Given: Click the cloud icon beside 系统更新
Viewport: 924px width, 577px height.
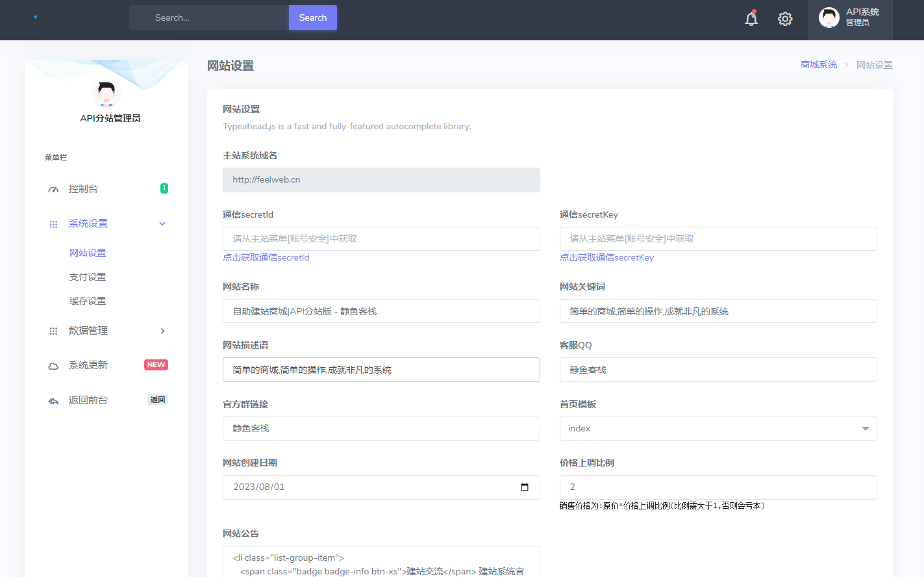Looking at the screenshot, I should [x=53, y=366].
